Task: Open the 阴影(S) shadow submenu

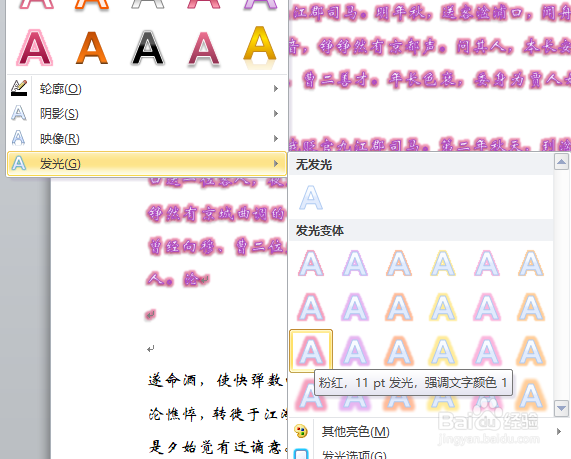Action: [x=147, y=114]
